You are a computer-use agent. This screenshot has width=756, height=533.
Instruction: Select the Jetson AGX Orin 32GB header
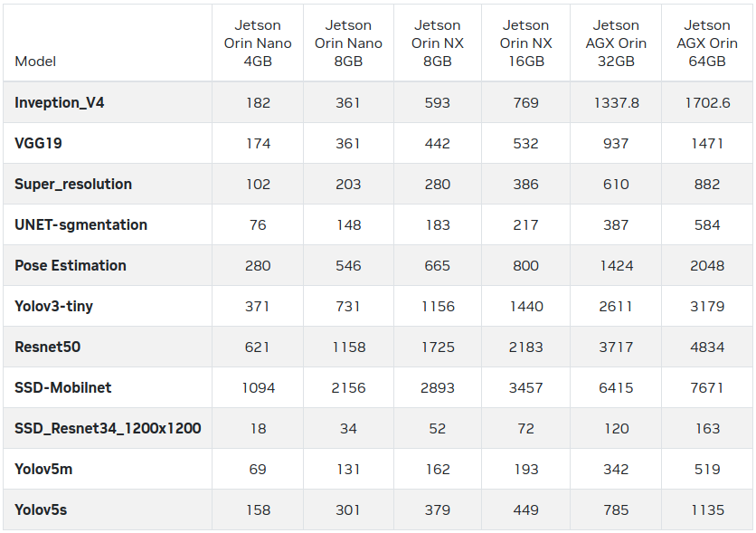(x=616, y=43)
